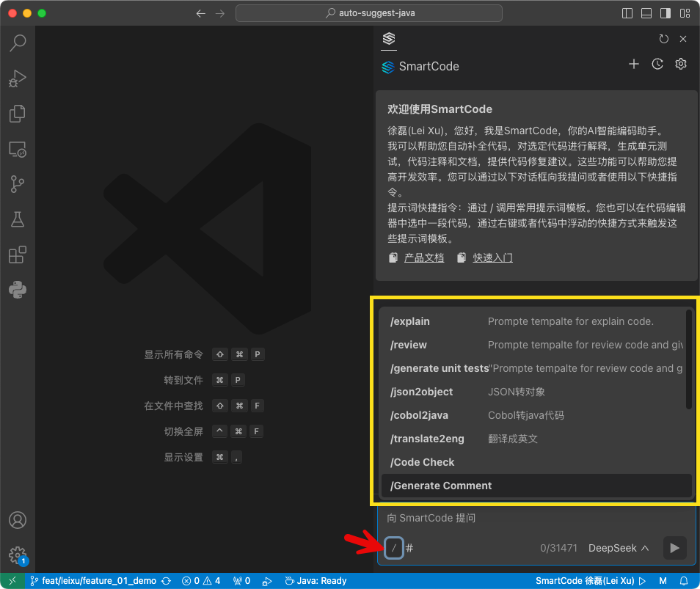Select the /Generate Comment command
Viewport: 700px width, 589px height.
pyautogui.click(x=536, y=486)
